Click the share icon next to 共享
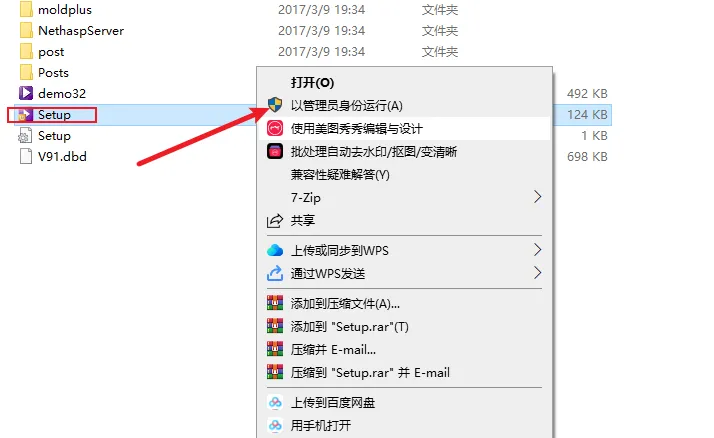This screenshot has width=714, height=438. pyautogui.click(x=275, y=221)
